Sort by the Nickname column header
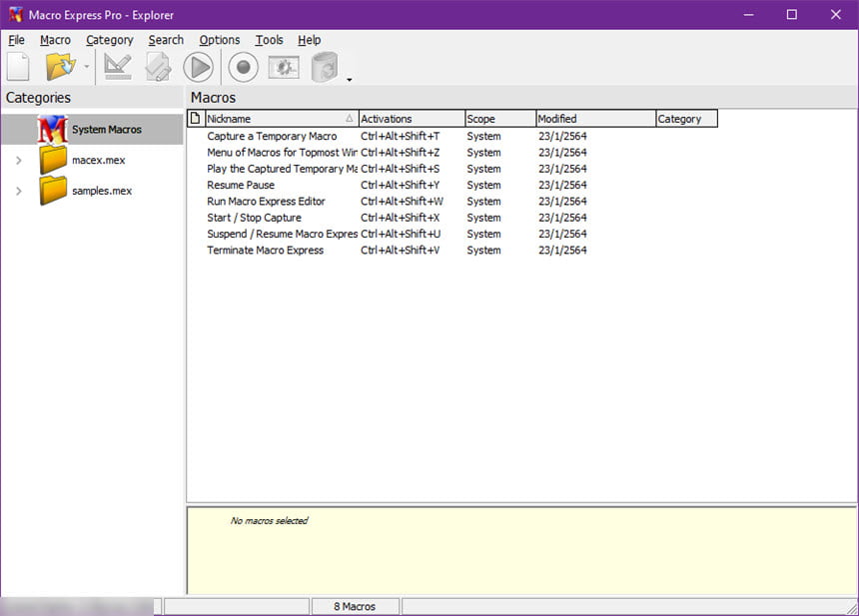This screenshot has width=859, height=616. coord(282,119)
